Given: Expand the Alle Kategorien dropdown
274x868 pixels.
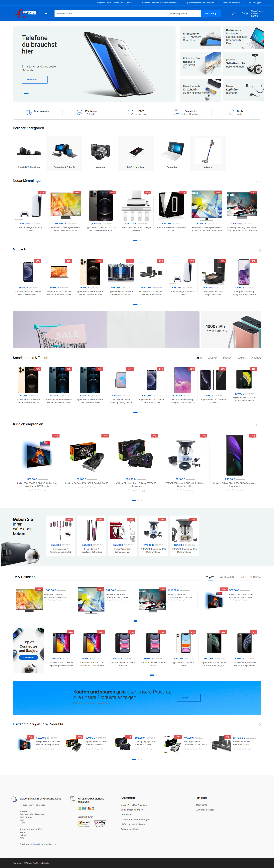Looking at the screenshot, I should (x=178, y=13).
